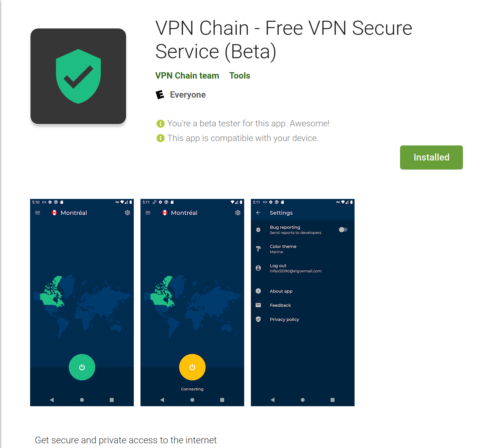Select Log out in settings screenshot

pos(303,268)
